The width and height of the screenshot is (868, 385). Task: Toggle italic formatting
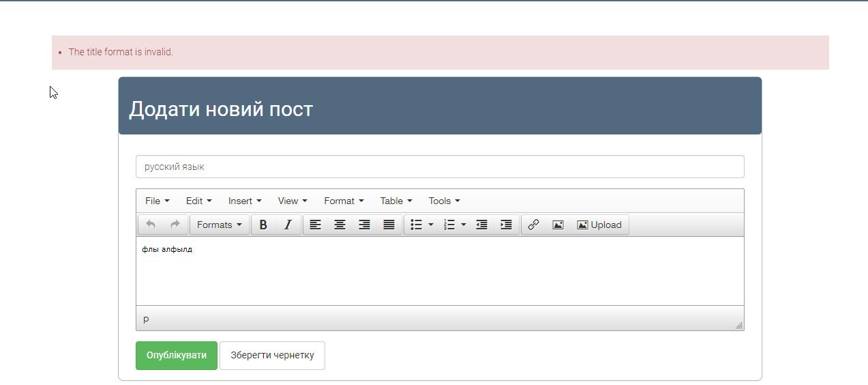pos(288,225)
